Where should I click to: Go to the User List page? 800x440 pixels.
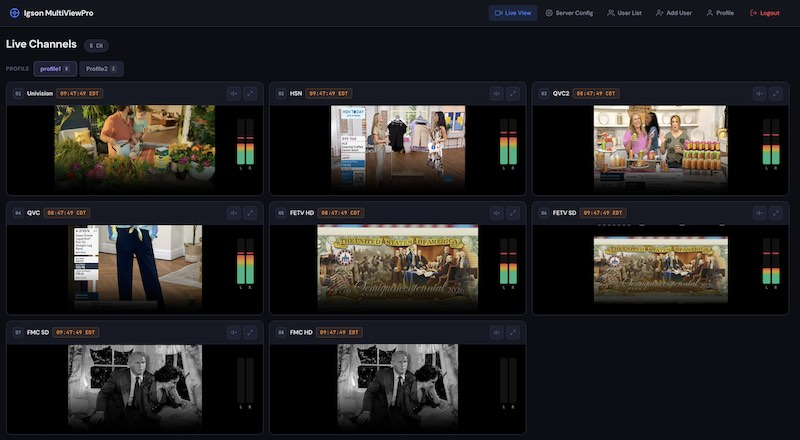tap(624, 13)
